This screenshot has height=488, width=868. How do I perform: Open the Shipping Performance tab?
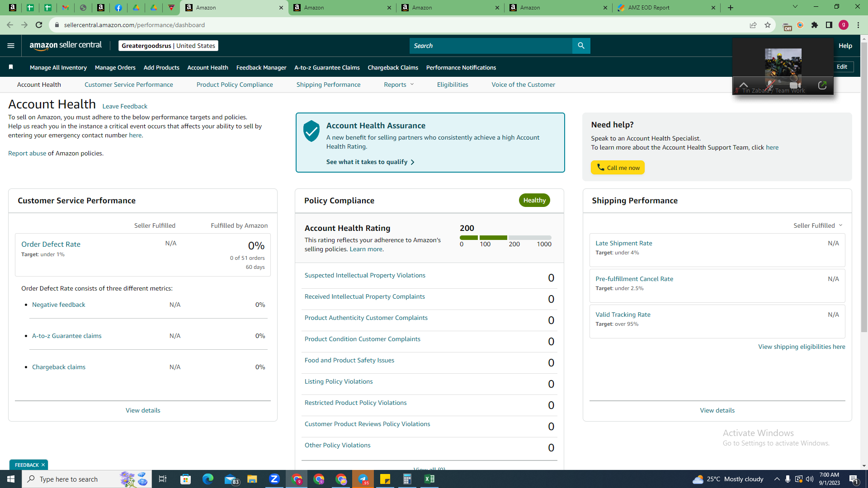(x=329, y=84)
